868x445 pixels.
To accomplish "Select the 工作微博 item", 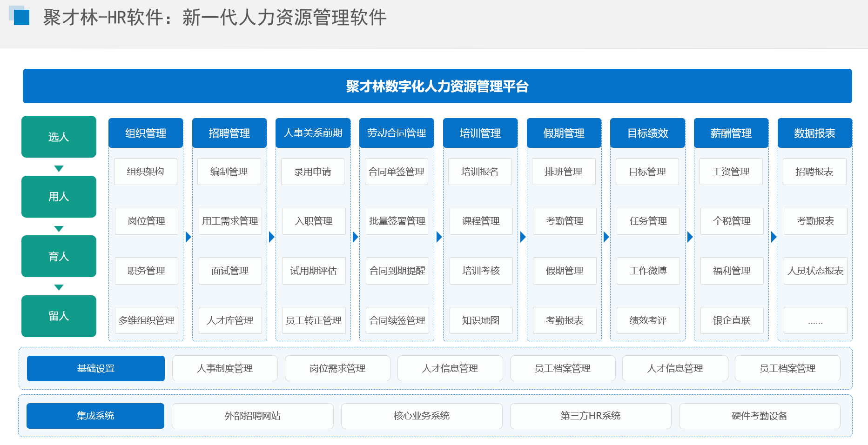I will click(648, 271).
